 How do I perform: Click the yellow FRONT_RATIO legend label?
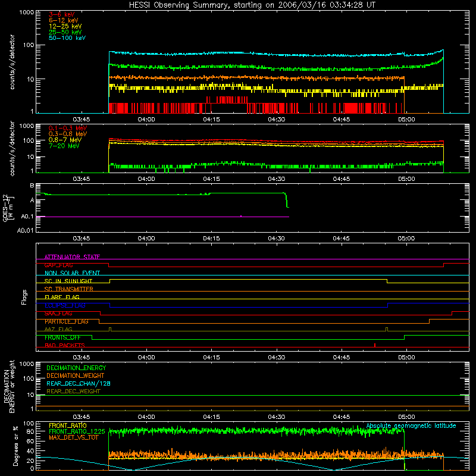pos(68,425)
